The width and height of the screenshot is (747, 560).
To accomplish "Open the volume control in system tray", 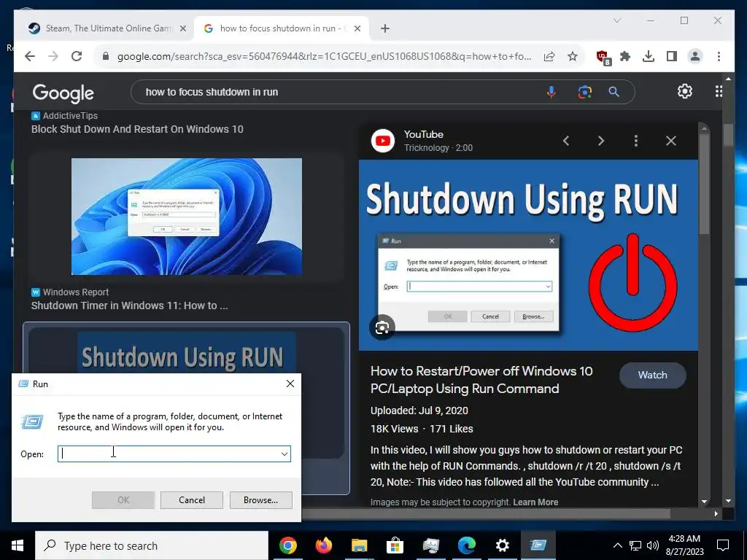I will pos(653,545).
